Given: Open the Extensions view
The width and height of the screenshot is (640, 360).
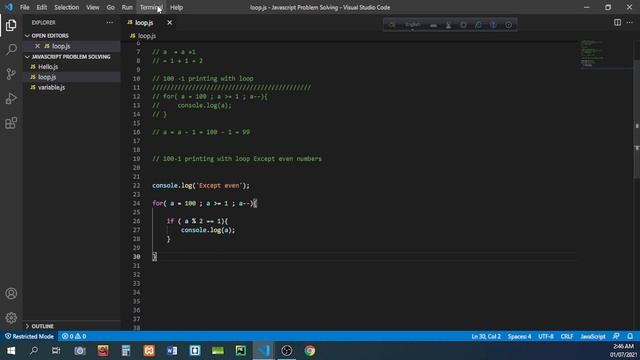Looking at the screenshot, I should [11, 123].
